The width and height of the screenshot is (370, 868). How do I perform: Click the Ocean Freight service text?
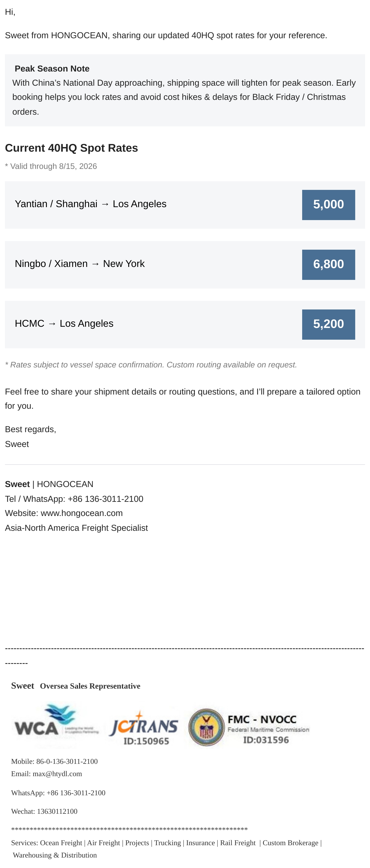[61, 843]
